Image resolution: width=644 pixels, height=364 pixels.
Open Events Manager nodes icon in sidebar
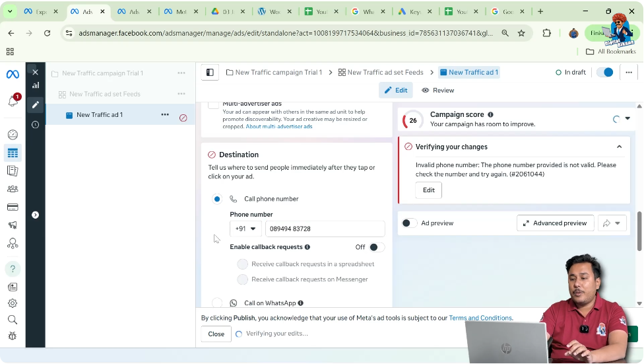(13, 244)
